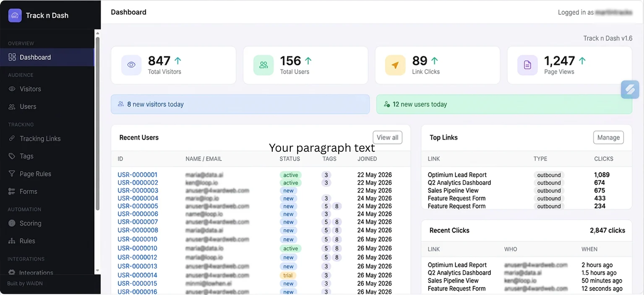
Task: Click the Page Views green up arrow
Action: click(x=582, y=61)
